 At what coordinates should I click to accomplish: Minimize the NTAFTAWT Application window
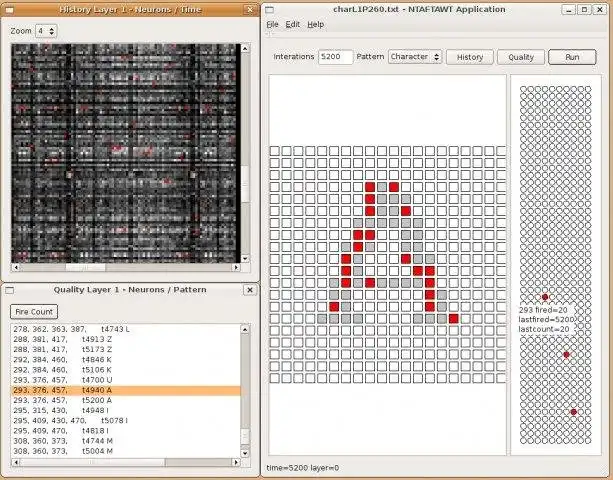568,9
